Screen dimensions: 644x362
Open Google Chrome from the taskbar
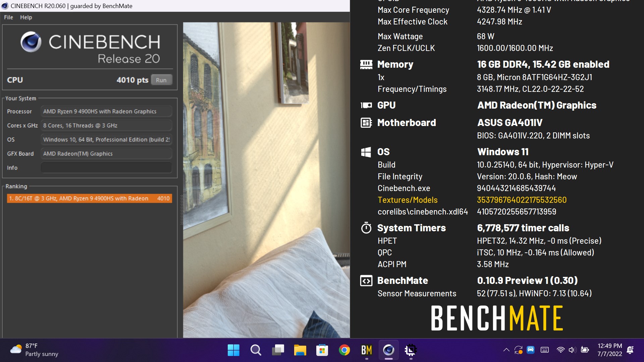click(x=344, y=350)
